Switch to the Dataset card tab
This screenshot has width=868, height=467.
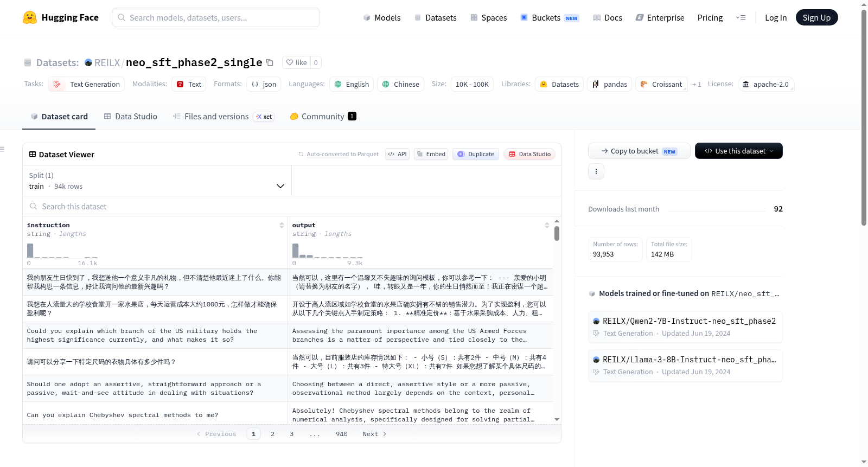point(59,116)
